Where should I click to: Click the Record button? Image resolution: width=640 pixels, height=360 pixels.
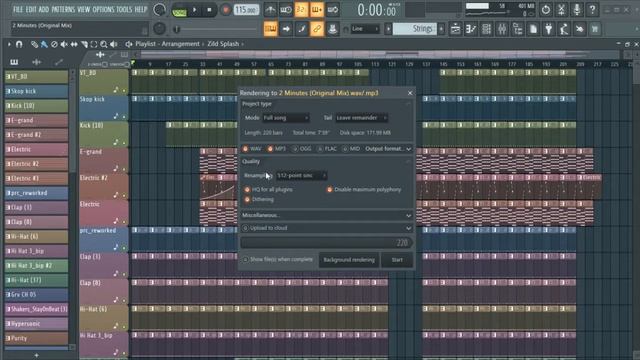(x=225, y=10)
